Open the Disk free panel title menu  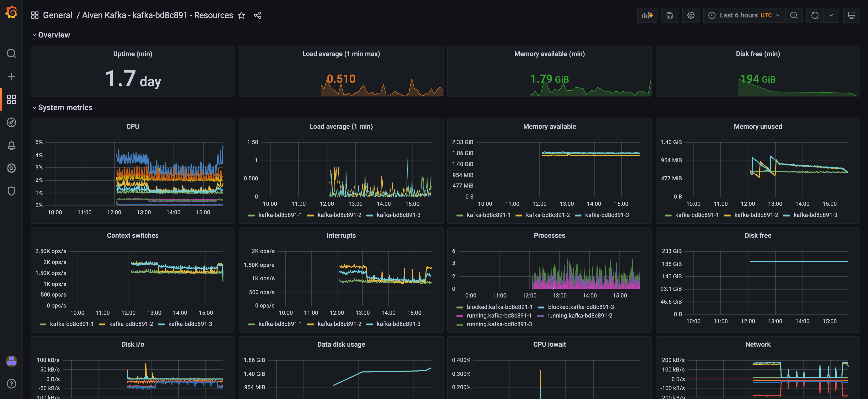758,236
